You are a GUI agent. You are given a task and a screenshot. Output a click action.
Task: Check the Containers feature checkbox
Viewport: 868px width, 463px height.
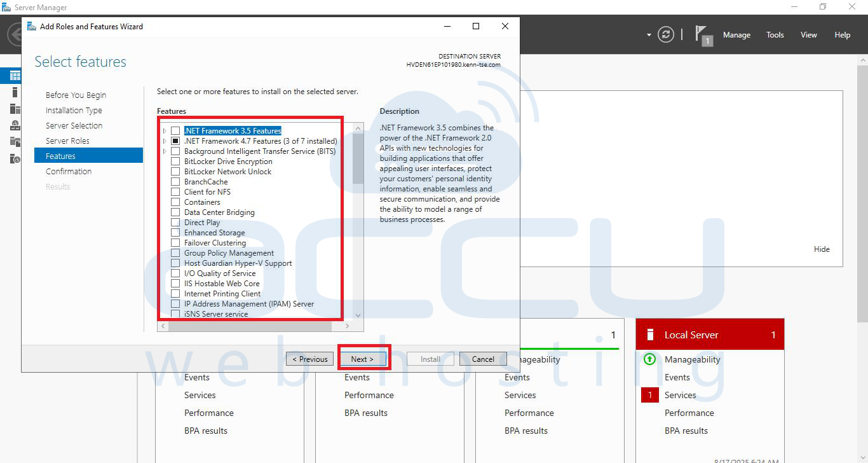(175, 202)
